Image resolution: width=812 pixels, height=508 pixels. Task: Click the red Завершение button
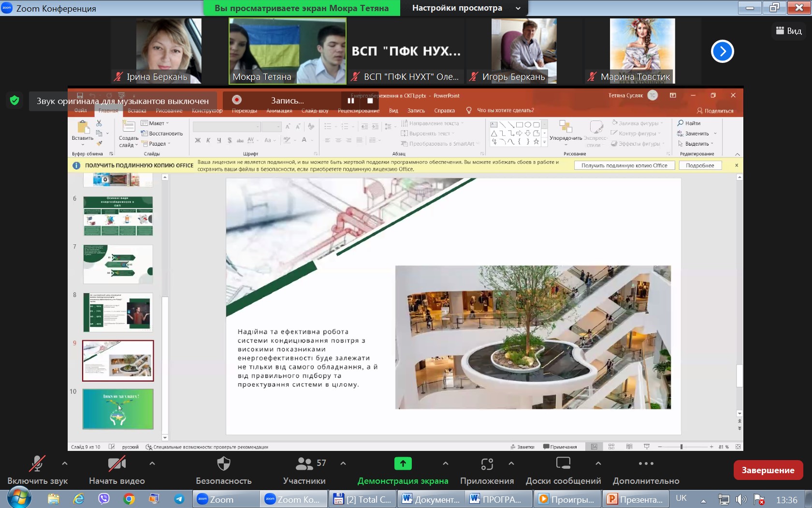768,470
